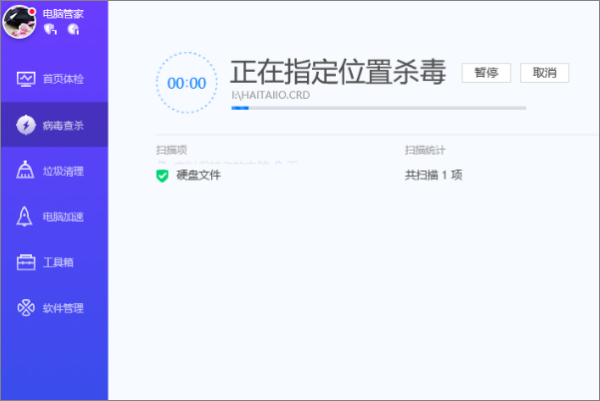Select the 硬盘文件 scan item
The height and width of the screenshot is (401, 600).
click(x=198, y=175)
